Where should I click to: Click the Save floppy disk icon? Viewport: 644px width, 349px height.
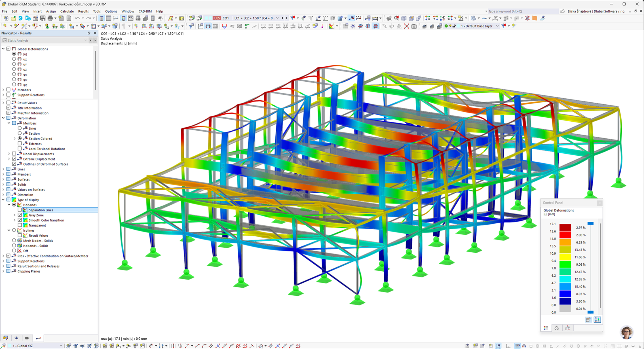click(x=43, y=18)
